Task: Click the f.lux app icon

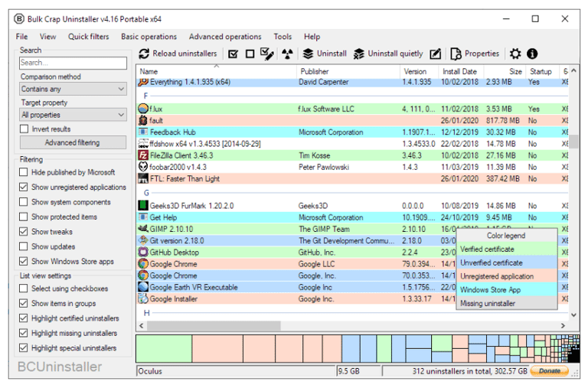Action: pyautogui.click(x=143, y=109)
